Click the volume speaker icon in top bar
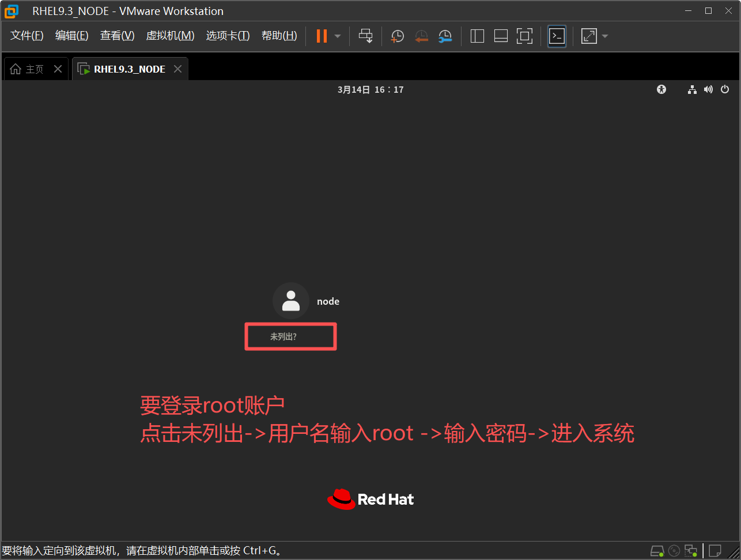The width and height of the screenshot is (741, 560). (x=708, y=89)
